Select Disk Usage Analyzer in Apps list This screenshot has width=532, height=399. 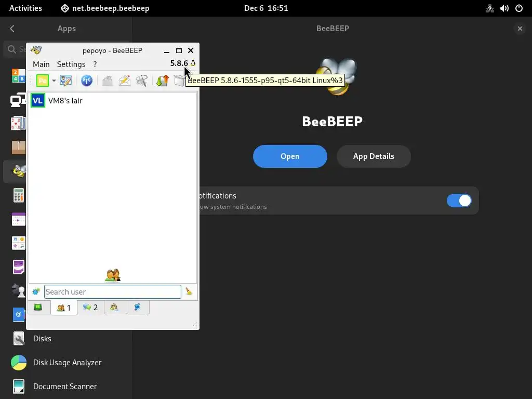point(68,362)
